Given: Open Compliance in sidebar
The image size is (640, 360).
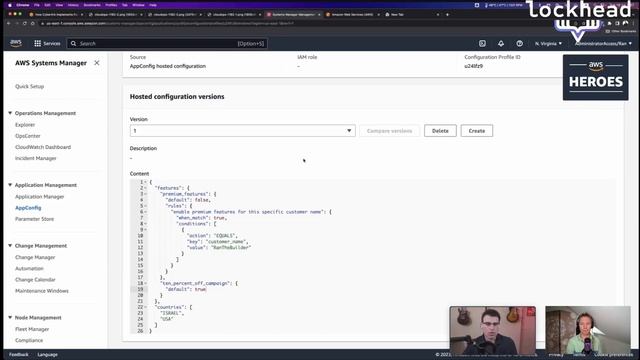Looking at the screenshot, I should (29, 340).
